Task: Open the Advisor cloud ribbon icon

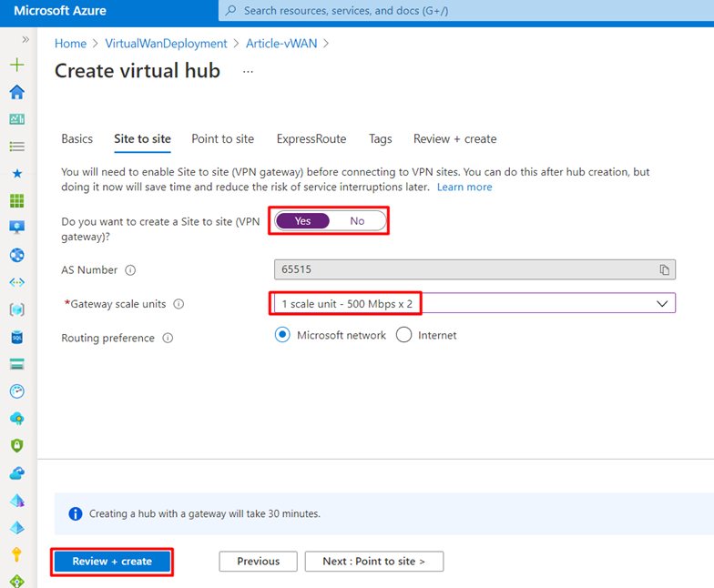Action: coord(16,419)
